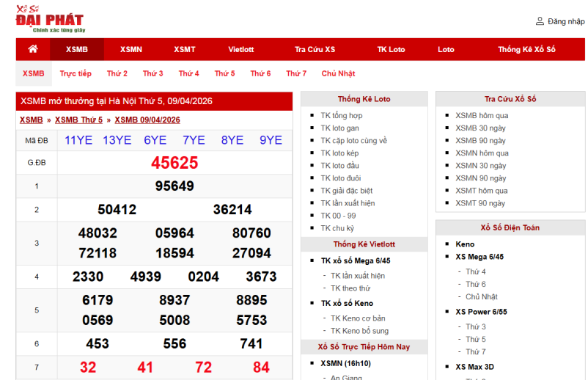Image resolution: width=588 pixels, height=380 pixels.
Task: Open TK loto đầu link
Action: (x=339, y=166)
